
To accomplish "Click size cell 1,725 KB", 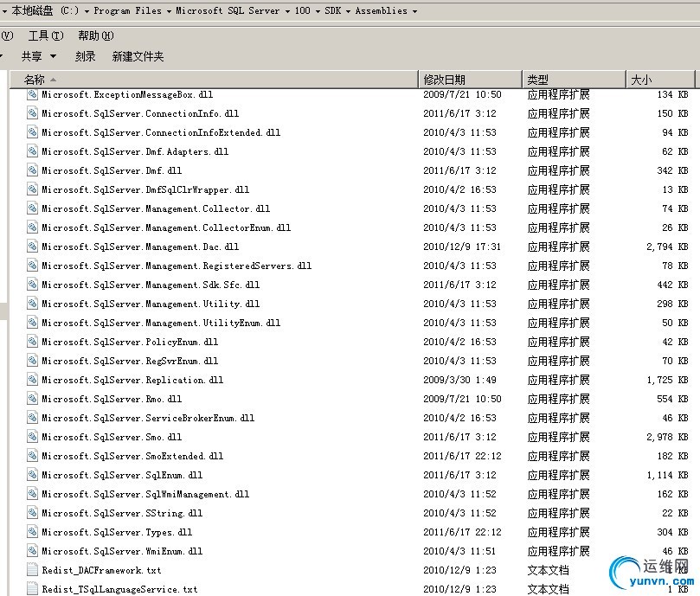I will [667, 380].
